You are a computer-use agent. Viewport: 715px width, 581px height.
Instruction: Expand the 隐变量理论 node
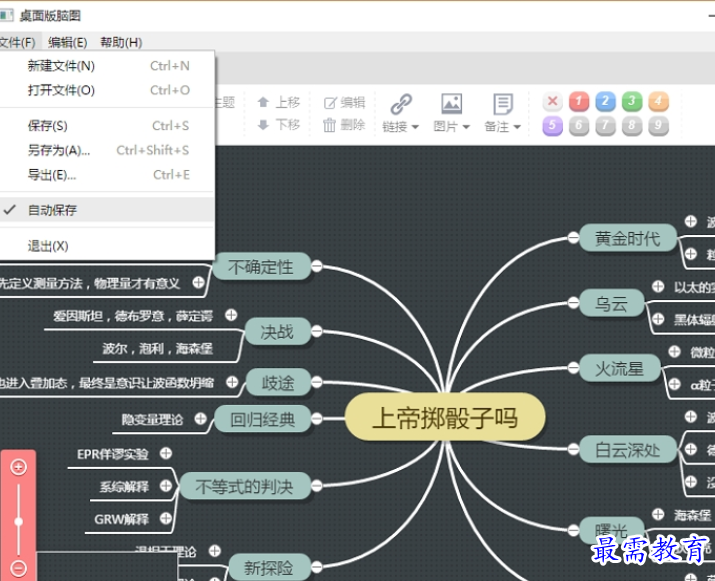[200, 418]
